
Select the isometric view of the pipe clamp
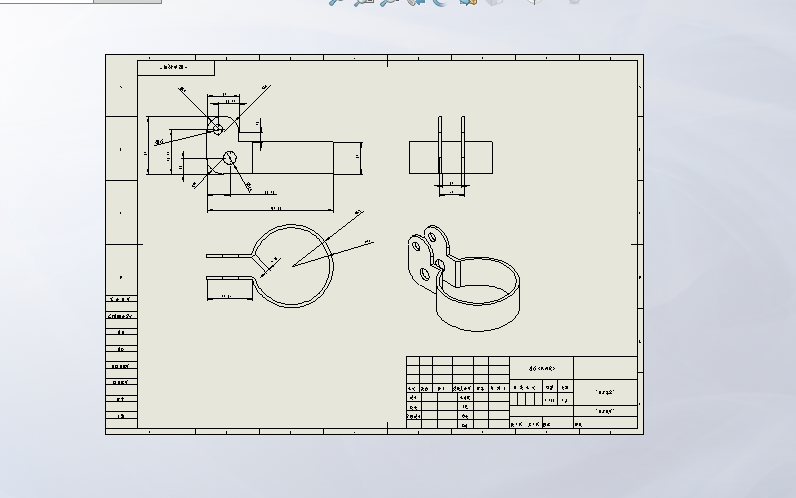[x=463, y=279]
